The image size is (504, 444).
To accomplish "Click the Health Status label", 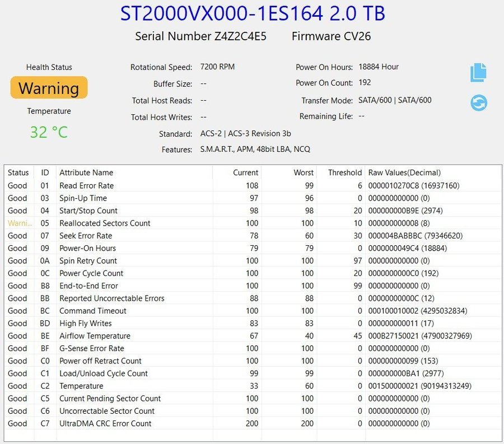I will [49, 67].
